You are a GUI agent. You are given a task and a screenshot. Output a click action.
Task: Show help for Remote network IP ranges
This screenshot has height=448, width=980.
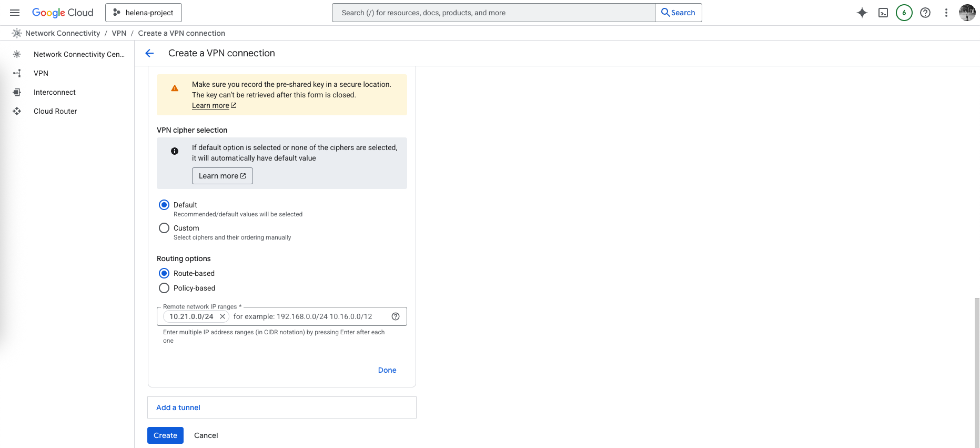396,316
